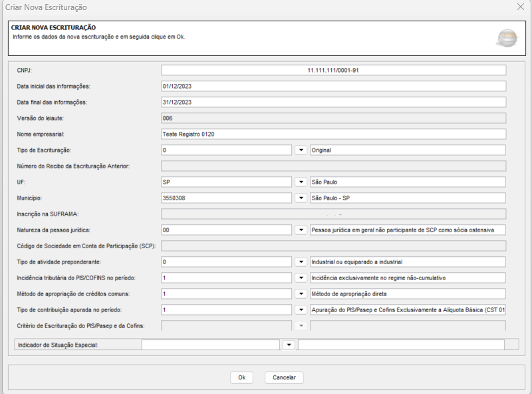Click the Código de Sociedade em Conta field

[334, 246]
